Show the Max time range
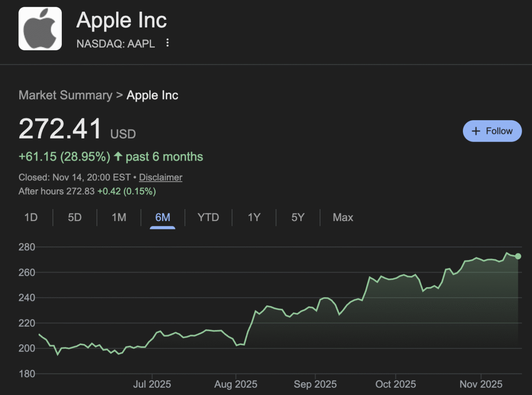The width and height of the screenshot is (532, 395). coord(343,218)
